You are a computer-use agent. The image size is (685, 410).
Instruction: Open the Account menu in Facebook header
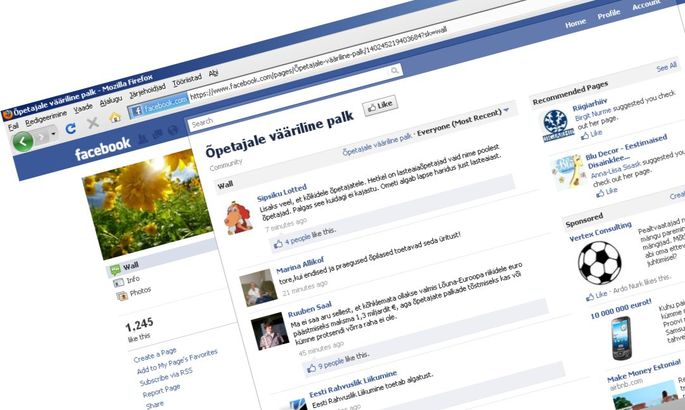coord(646,4)
